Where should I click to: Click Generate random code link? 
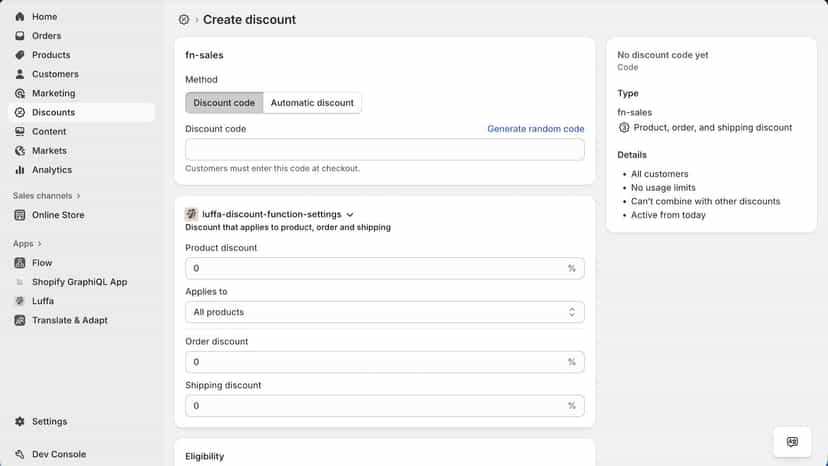click(x=535, y=128)
